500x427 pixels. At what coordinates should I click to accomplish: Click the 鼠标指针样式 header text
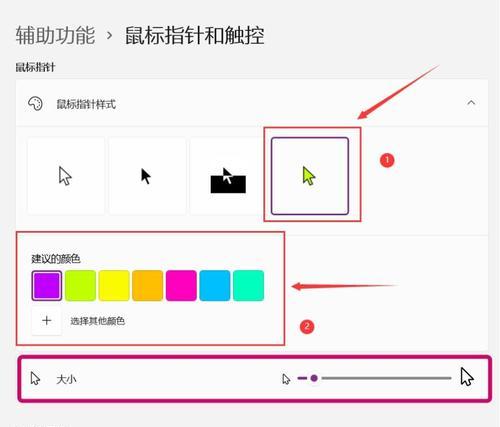tap(86, 104)
